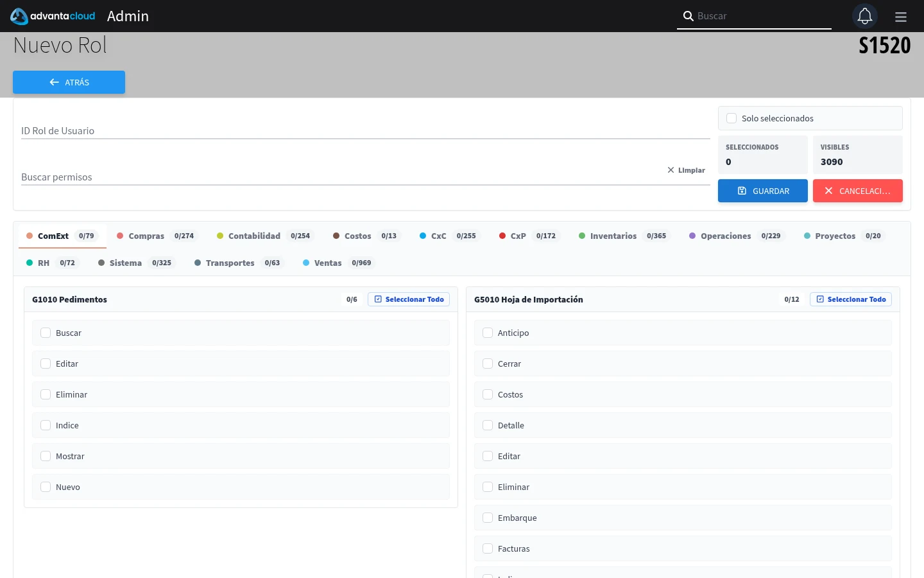924x578 pixels.
Task: Switch to the Sistema tab
Action: pyautogui.click(x=137, y=263)
